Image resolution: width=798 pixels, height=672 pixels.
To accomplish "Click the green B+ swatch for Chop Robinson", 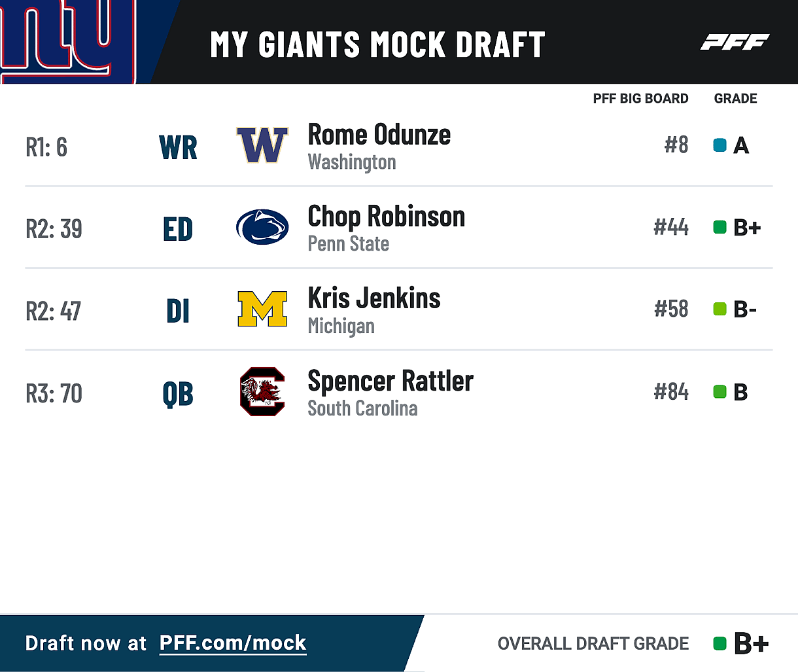I will (720, 227).
